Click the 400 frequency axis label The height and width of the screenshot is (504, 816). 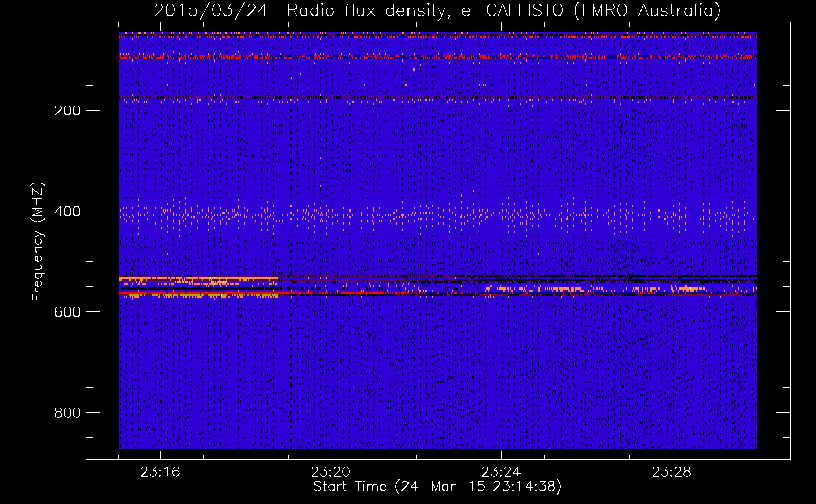pos(68,212)
